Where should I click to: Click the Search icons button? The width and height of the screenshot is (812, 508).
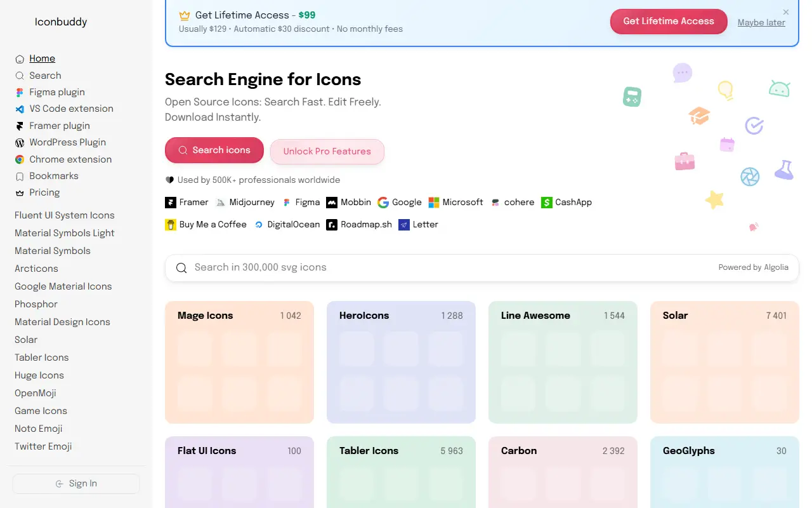pos(214,150)
